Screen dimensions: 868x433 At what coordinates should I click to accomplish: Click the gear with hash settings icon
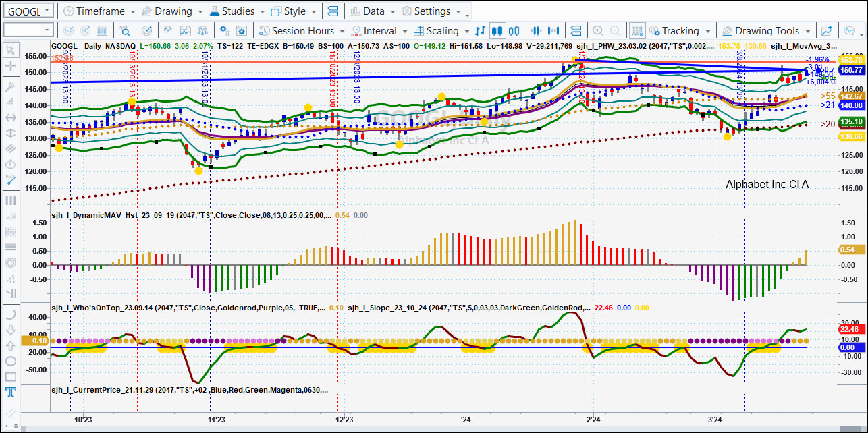point(225,31)
